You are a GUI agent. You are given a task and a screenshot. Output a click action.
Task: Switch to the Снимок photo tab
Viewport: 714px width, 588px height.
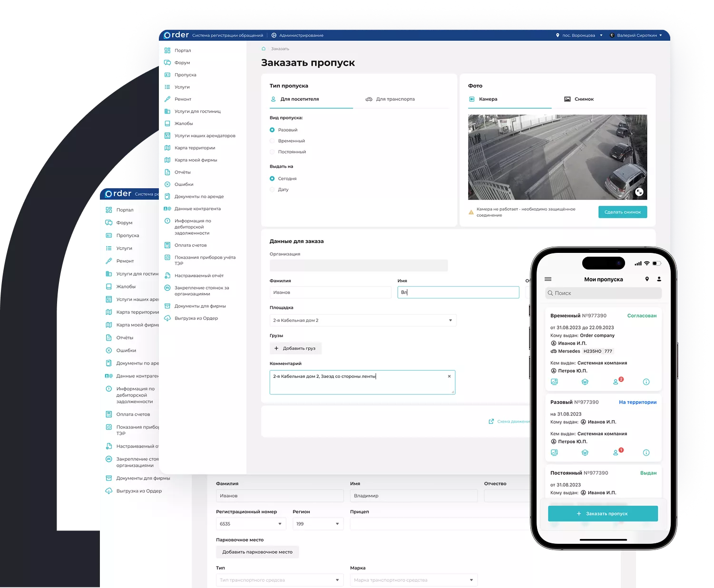click(x=584, y=99)
